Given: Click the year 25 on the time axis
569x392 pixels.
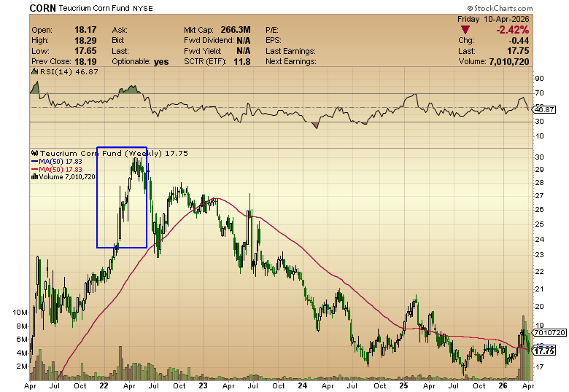Looking at the screenshot, I should click(x=403, y=385).
